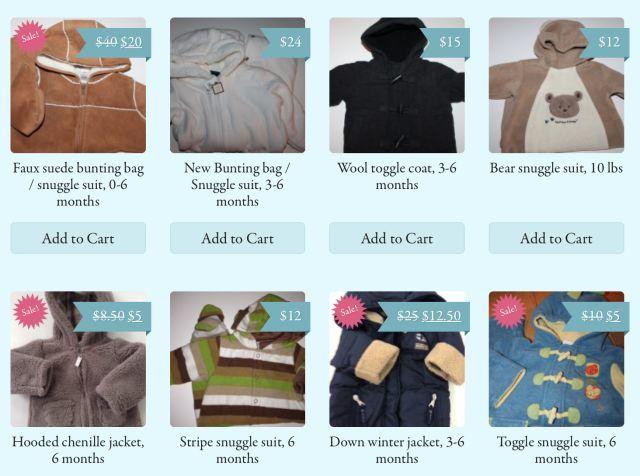Click the $40 $20 price ribbon
This screenshot has height=476, width=640.
115,42
